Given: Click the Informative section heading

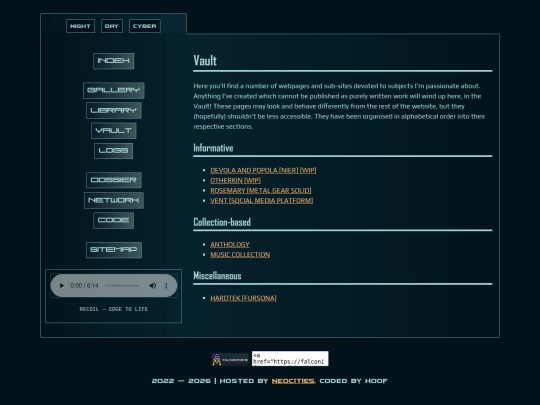Looking at the screenshot, I should [x=213, y=148].
